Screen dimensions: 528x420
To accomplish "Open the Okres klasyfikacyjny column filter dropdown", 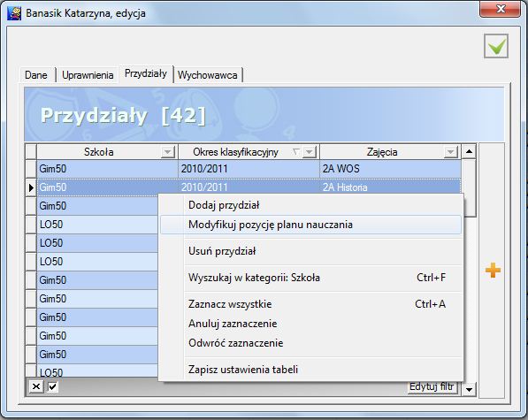I will [x=310, y=152].
